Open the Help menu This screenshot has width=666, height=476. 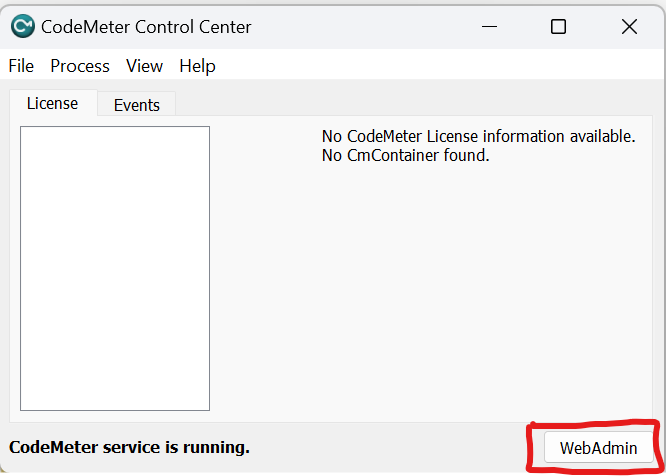click(198, 66)
